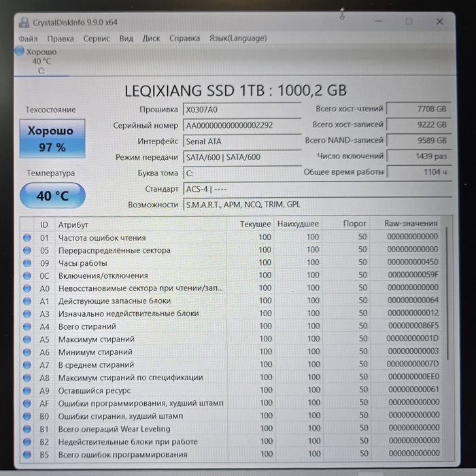Select the Перераспределённые сектора row text

click(x=114, y=250)
